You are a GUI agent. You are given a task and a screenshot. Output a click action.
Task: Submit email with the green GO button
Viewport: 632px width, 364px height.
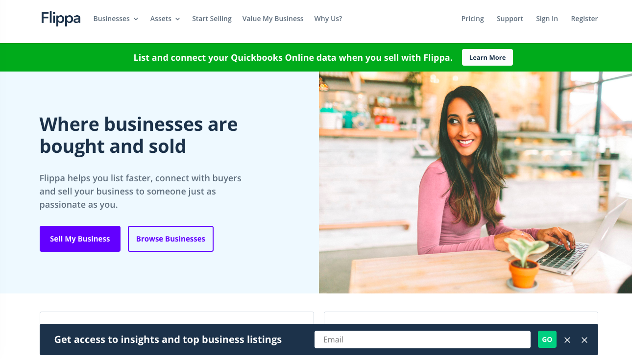(547, 340)
